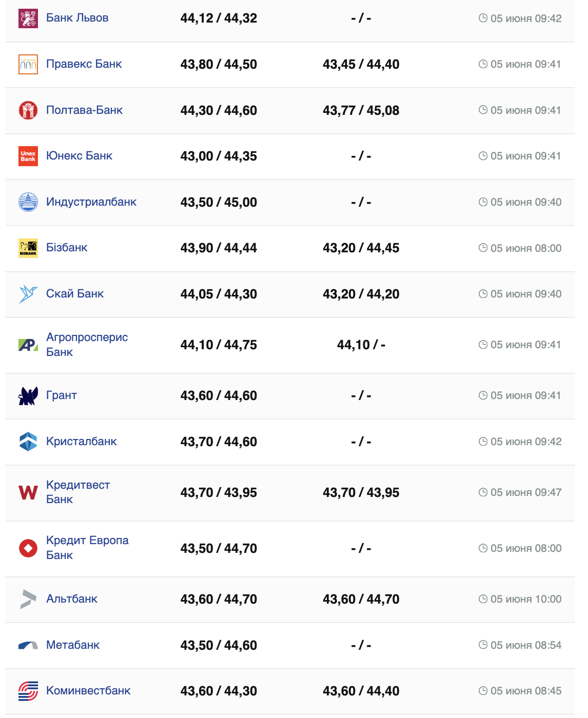
Task: Open the Коминвестбанк bank page link
Action: pos(88,691)
